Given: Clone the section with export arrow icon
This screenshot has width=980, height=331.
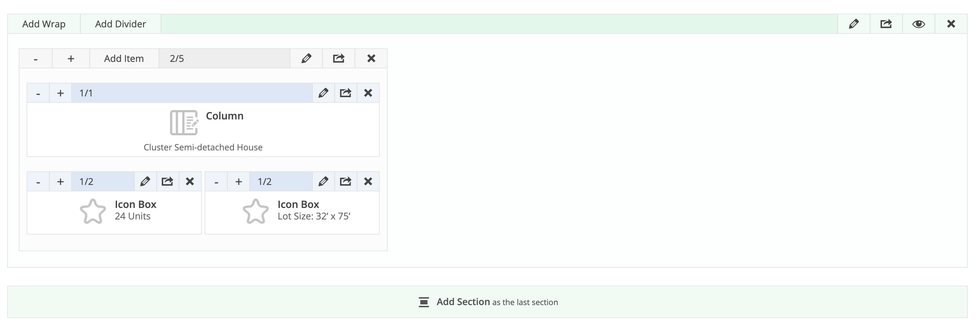Looking at the screenshot, I should [886, 24].
